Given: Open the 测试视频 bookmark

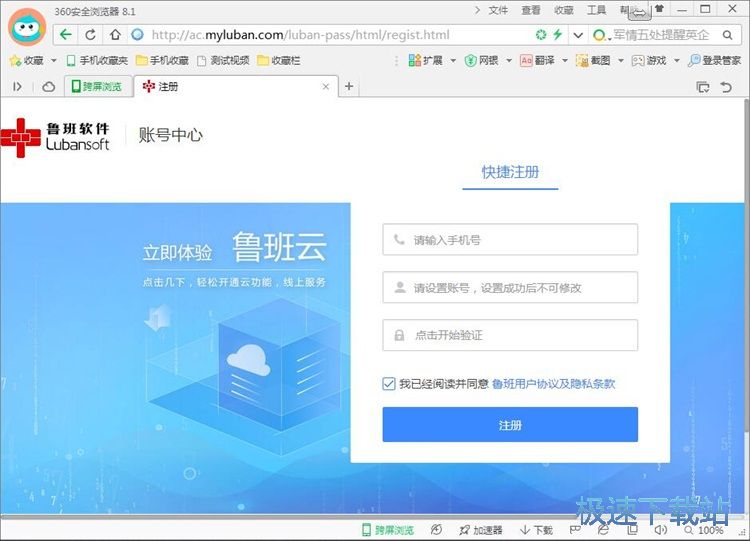Looking at the screenshot, I should coord(224,60).
